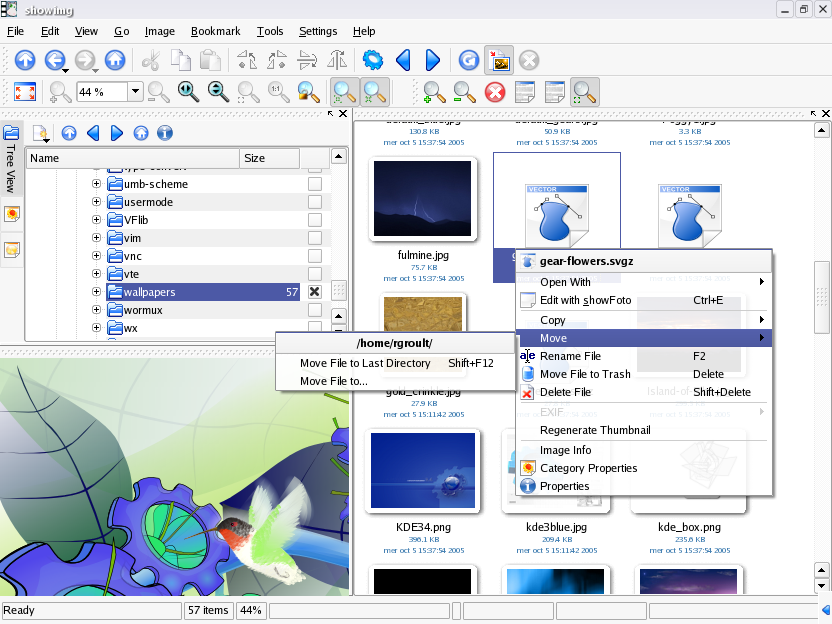832x624 pixels.
Task: Open the Open With submenu
Action: tap(644, 282)
